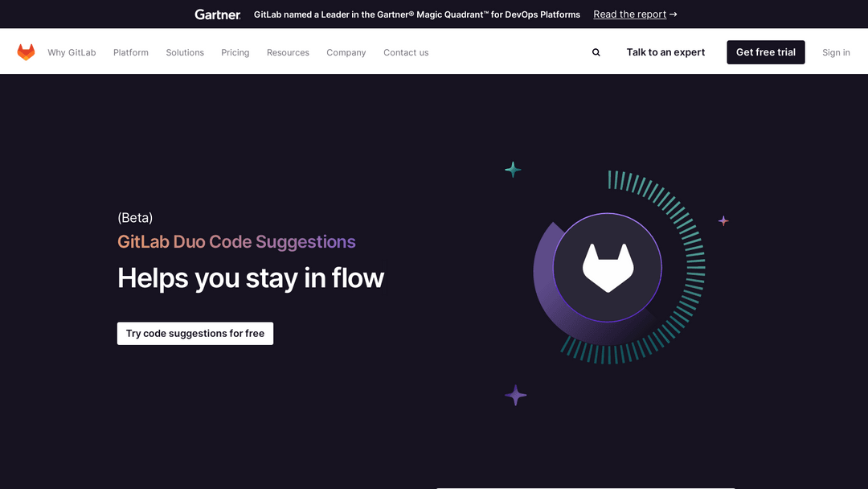Open the Sign in link
Viewport: 868px width, 489px height.
click(836, 52)
